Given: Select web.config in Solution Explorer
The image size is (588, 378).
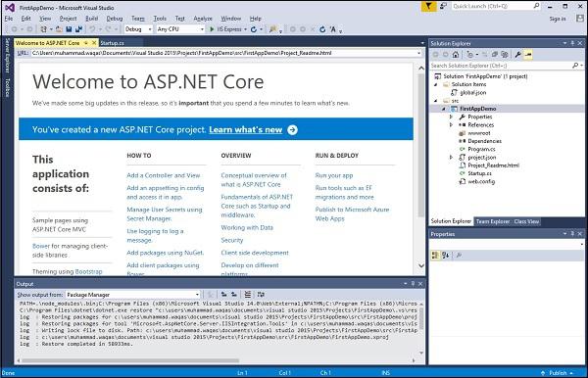Looking at the screenshot, I should coord(481,182).
